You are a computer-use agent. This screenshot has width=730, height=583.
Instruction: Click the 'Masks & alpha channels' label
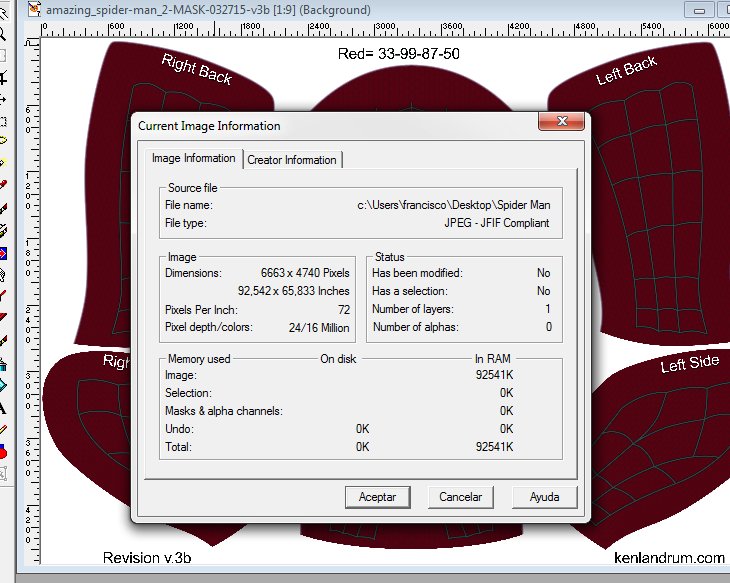(223, 411)
